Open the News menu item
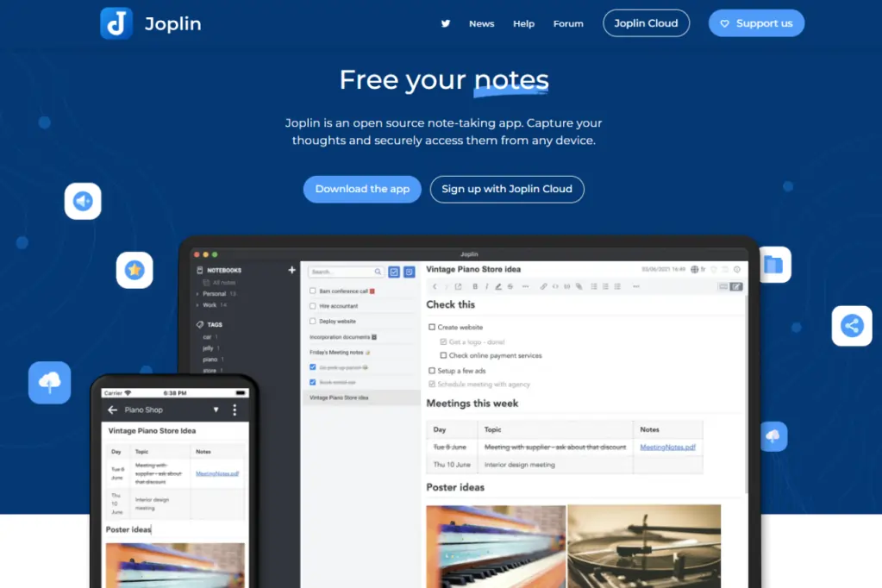The width and height of the screenshot is (882, 588). pyautogui.click(x=481, y=23)
